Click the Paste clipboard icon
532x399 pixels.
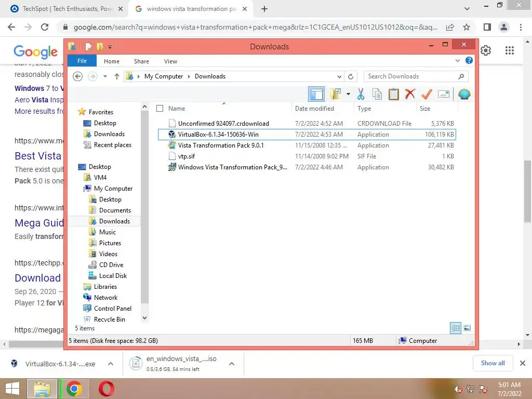tap(394, 94)
